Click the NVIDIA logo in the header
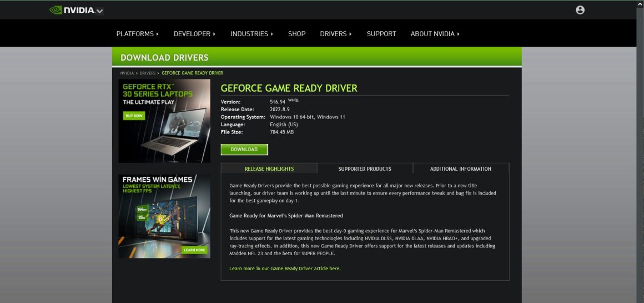This screenshot has width=644, height=303. [72, 10]
